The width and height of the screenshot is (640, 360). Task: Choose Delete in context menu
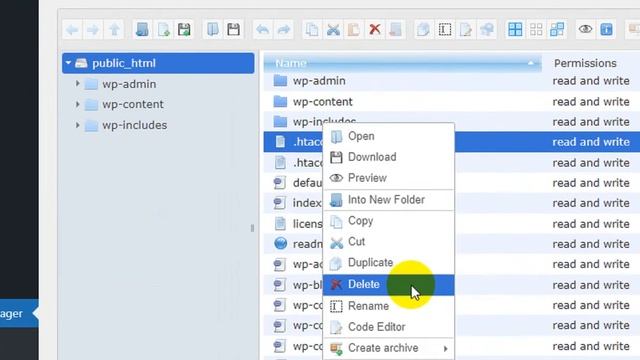pyautogui.click(x=389, y=284)
